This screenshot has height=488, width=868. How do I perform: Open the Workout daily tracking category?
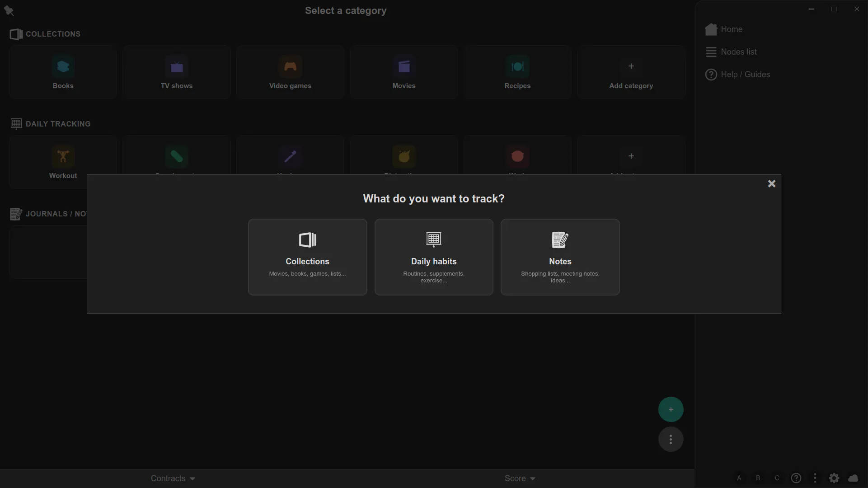[63, 162]
